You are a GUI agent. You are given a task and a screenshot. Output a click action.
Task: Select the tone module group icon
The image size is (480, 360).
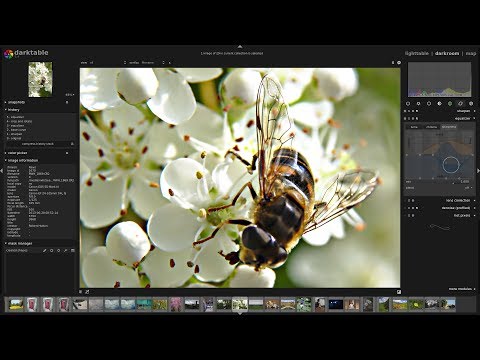439,104
